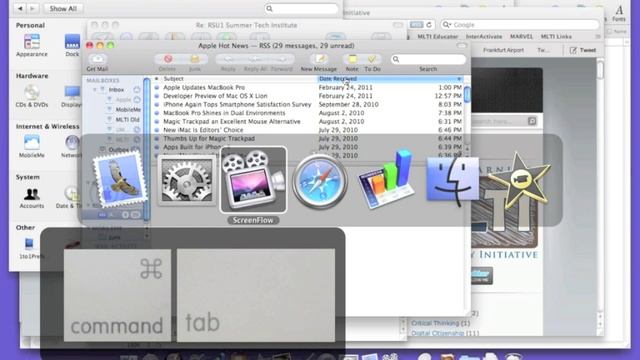Open Appearance pane in System Preferences
This screenshot has height=360, width=640.
point(32,45)
